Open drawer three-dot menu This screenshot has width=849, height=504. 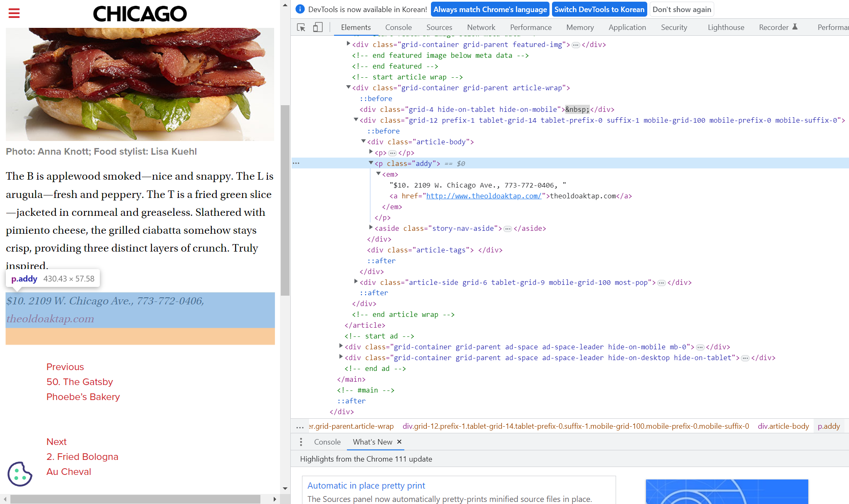coord(301,442)
